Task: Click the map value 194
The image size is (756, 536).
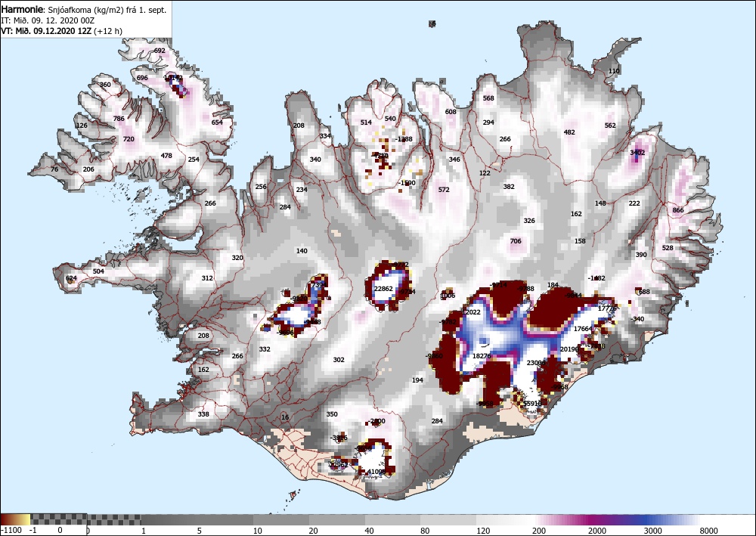Action: tap(417, 380)
